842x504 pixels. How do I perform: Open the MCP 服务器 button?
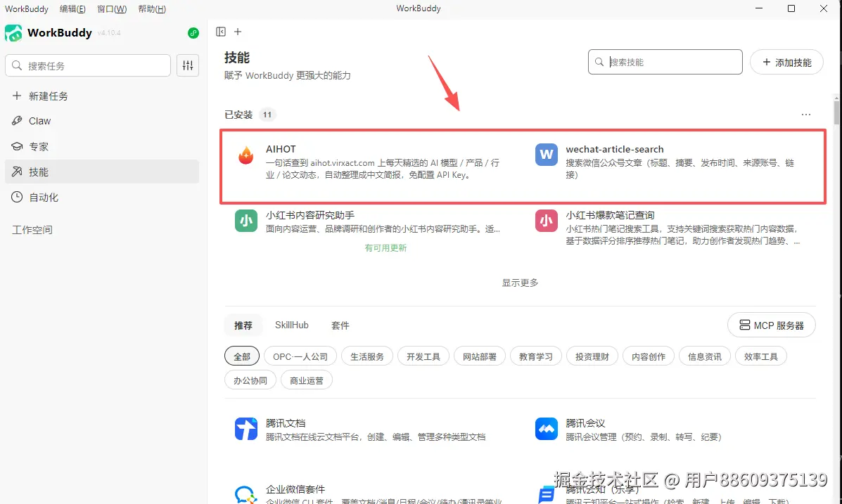[x=772, y=325]
